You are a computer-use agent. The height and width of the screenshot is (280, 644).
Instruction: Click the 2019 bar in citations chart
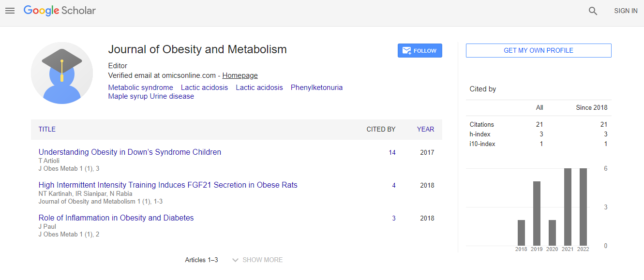537,213
